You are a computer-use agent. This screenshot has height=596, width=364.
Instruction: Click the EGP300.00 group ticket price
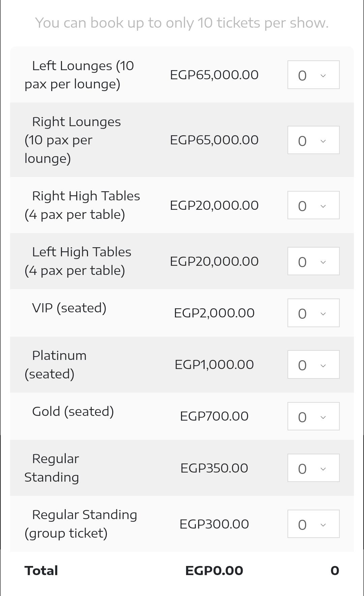214,524
